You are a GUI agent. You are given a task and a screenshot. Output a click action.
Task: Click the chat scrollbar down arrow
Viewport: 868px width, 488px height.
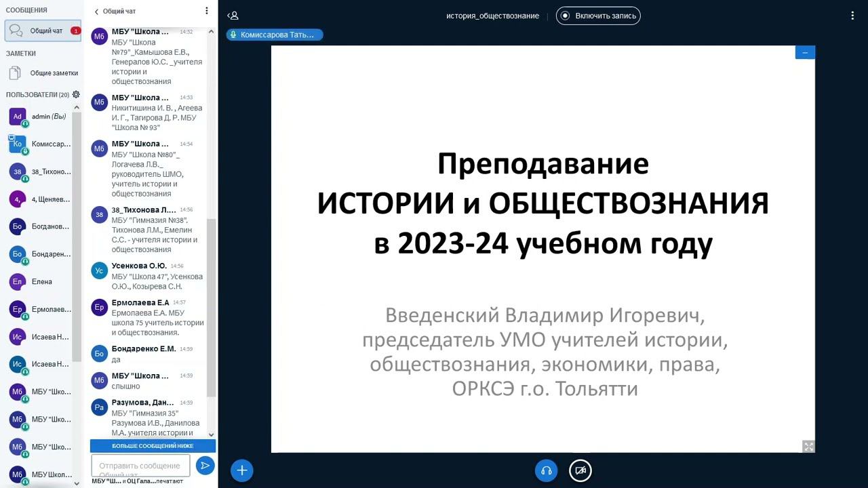click(x=212, y=434)
